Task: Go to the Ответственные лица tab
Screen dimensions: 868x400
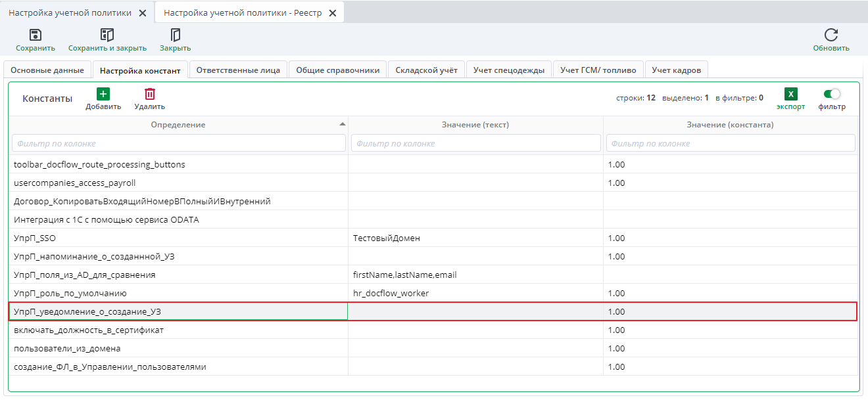Action: pos(238,70)
